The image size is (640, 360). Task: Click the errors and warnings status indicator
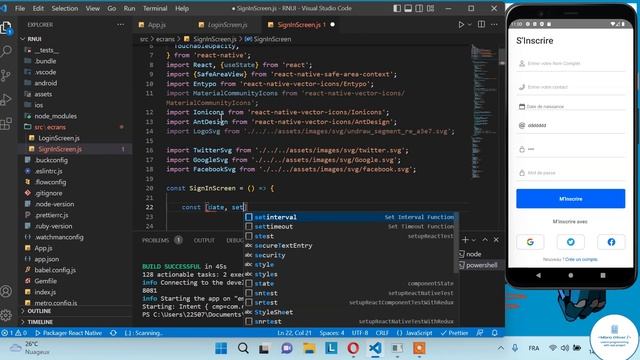point(14,333)
